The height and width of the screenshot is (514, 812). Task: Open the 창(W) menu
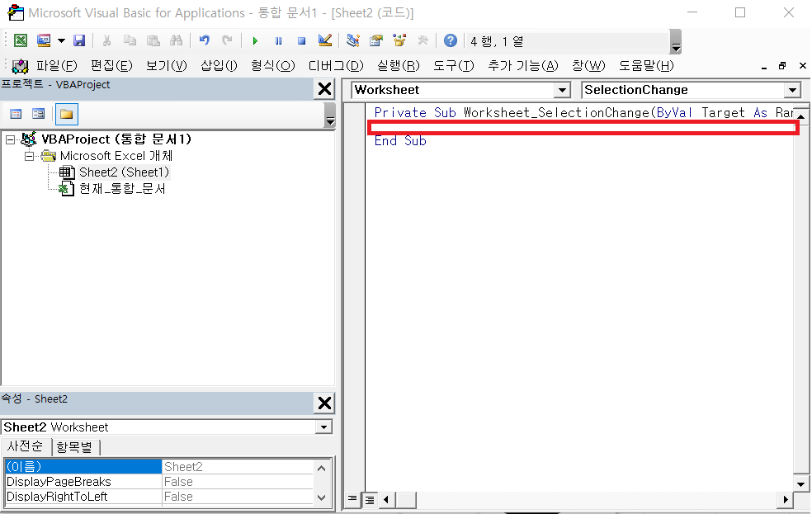(x=588, y=66)
